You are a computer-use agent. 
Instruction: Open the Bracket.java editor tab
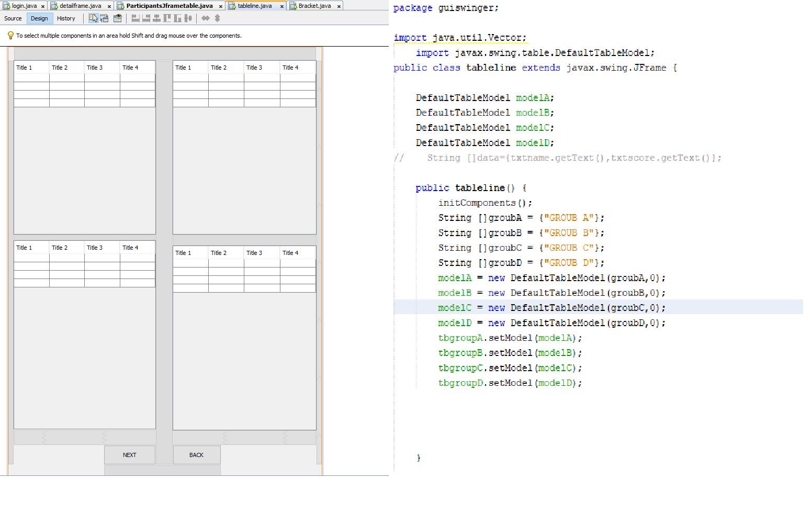click(x=314, y=6)
